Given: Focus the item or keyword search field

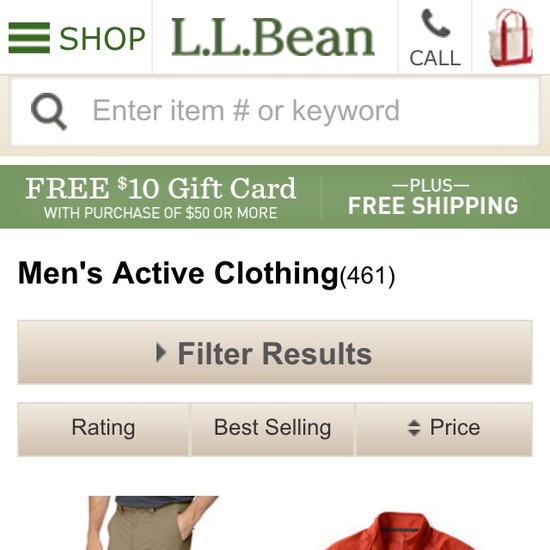Looking at the screenshot, I should pyautogui.click(x=275, y=111).
